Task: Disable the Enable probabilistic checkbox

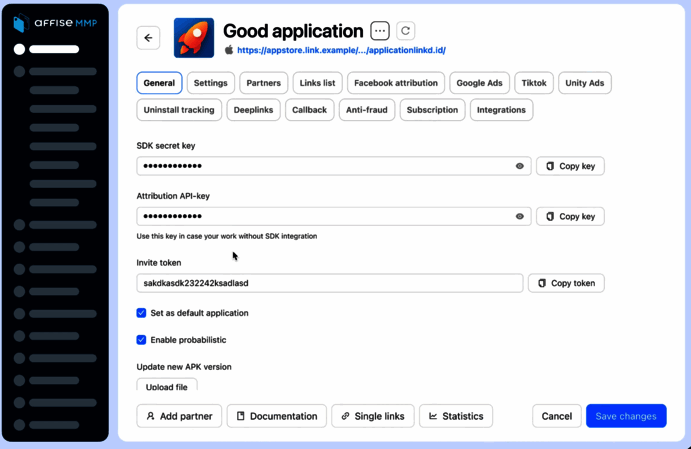Action: pos(142,340)
